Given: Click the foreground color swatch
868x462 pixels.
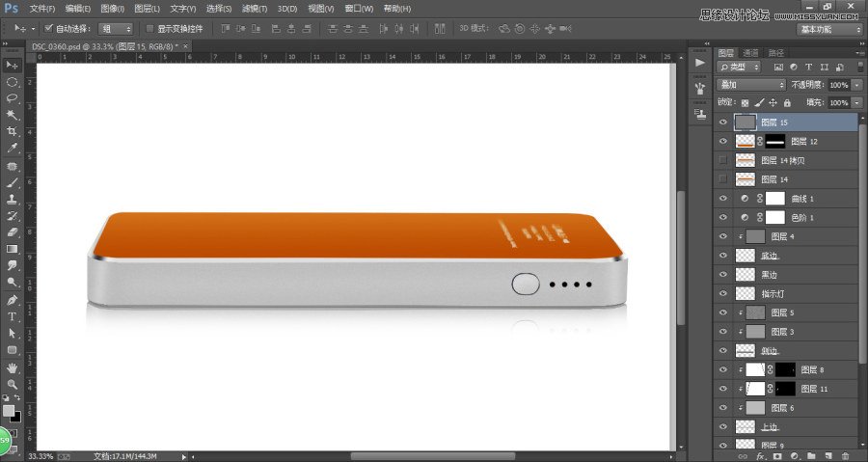Looking at the screenshot, I should [9, 411].
